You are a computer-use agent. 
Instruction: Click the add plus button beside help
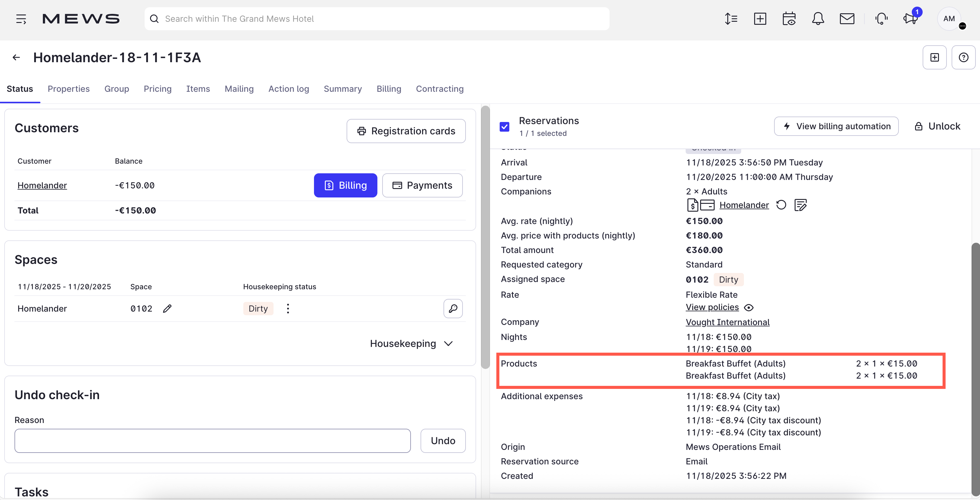point(935,57)
